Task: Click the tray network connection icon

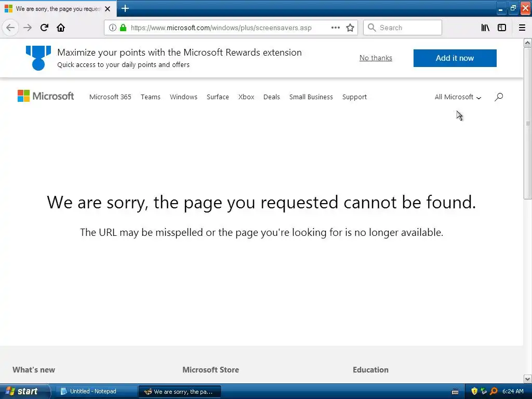Action: click(484, 391)
